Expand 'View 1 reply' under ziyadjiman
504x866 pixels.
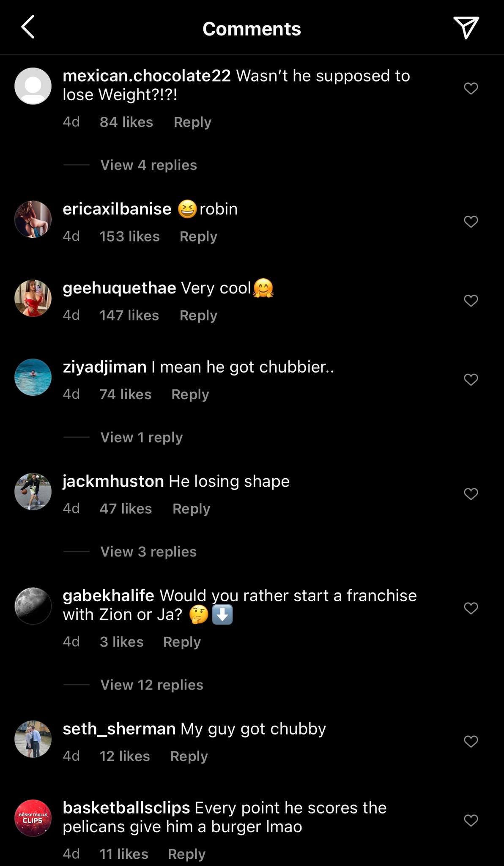[x=141, y=437]
